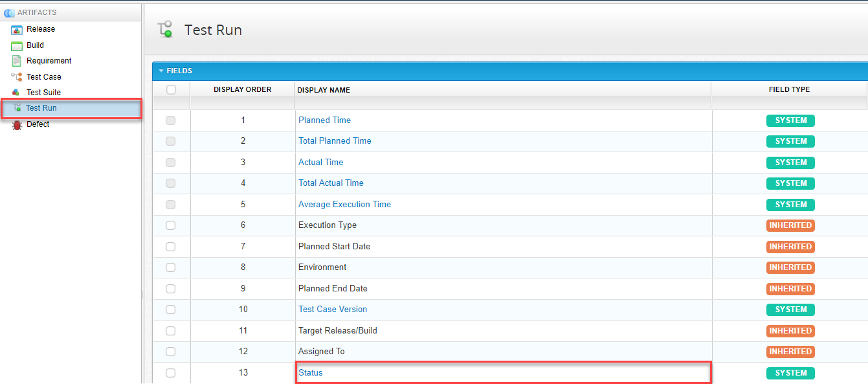Toggle the select-all checkbox in header
Screen dimensions: 868x384
[171, 90]
